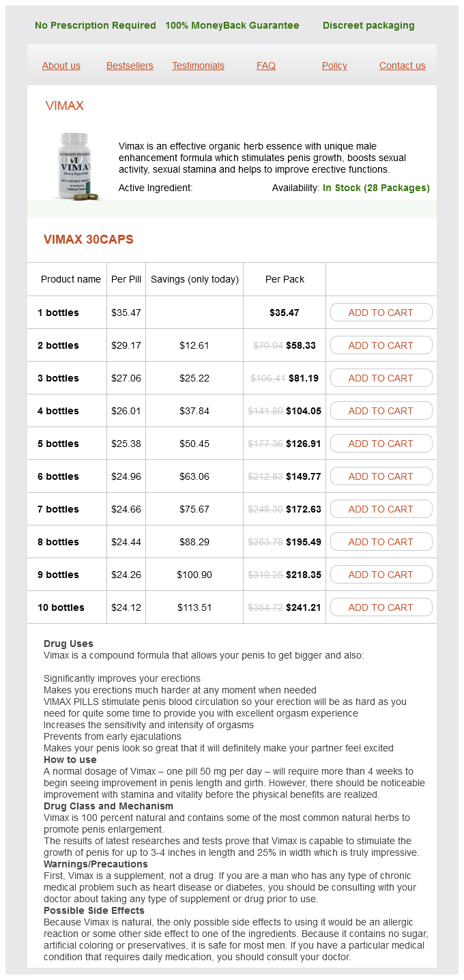The height and width of the screenshot is (980, 464).
Task: Open the FAQ page
Action: pos(266,66)
